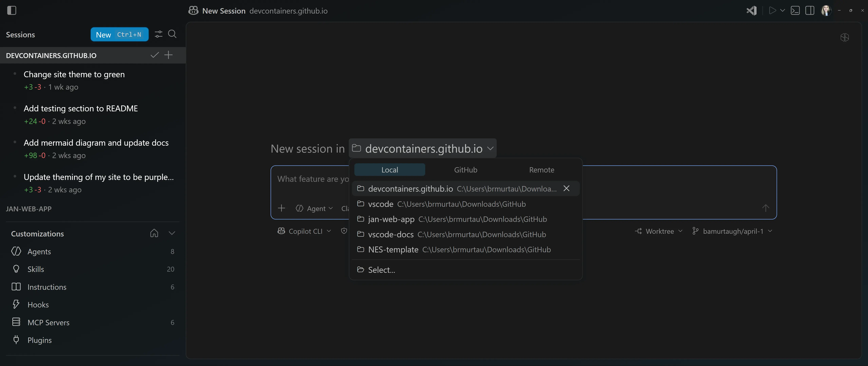Image resolution: width=868 pixels, height=366 pixels.
Task: Open MCP Servers customizations
Action: [93, 322]
